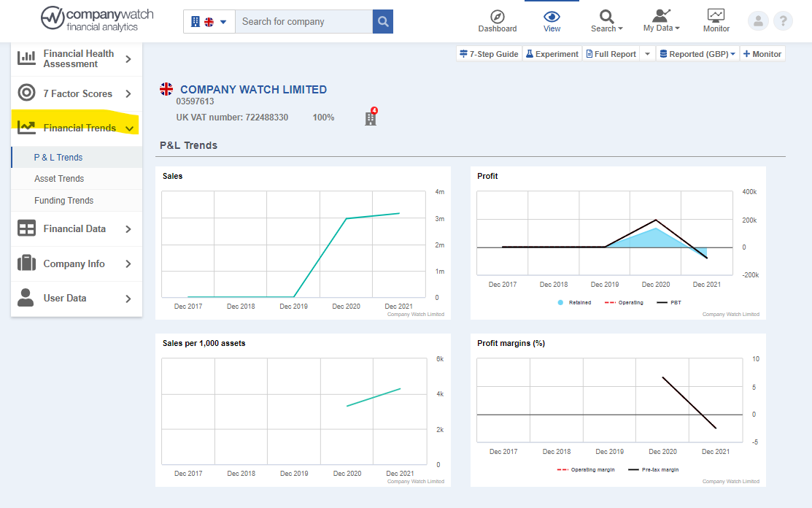
Task: Expand the 7 Factor Scores section
Action: pyautogui.click(x=77, y=93)
